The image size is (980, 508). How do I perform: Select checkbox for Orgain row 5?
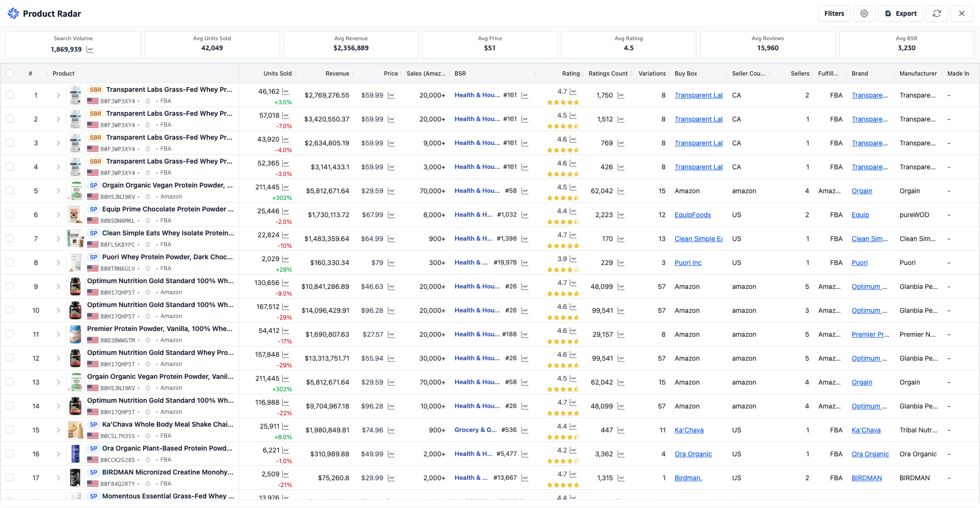(x=10, y=191)
